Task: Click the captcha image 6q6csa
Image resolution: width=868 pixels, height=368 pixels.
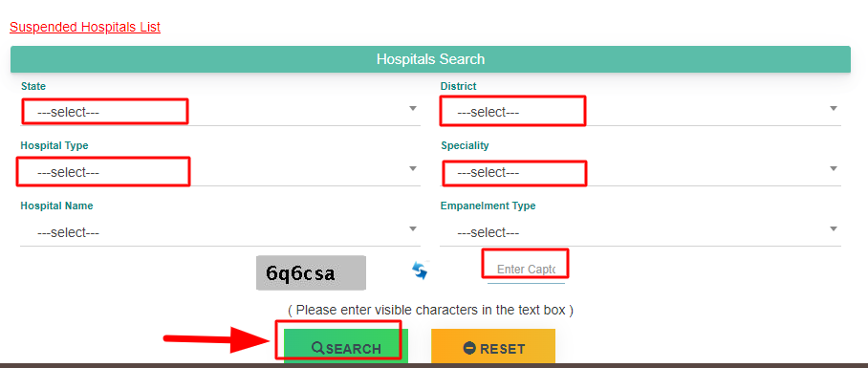Action: point(311,272)
